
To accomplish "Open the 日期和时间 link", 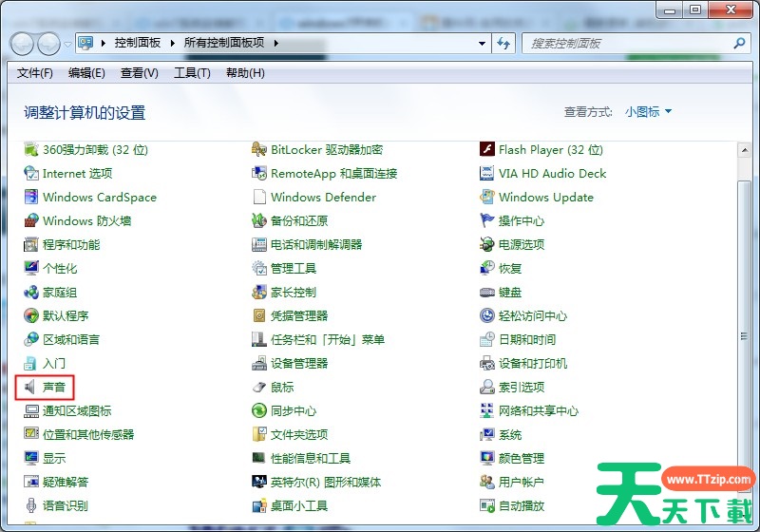I will click(527, 340).
